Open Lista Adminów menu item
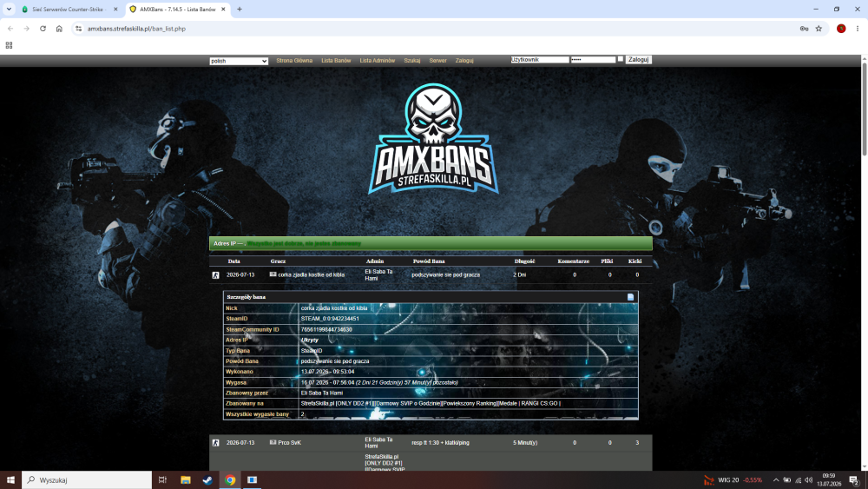The height and width of the screenshot is (489, 868). [x=378, y=60]
